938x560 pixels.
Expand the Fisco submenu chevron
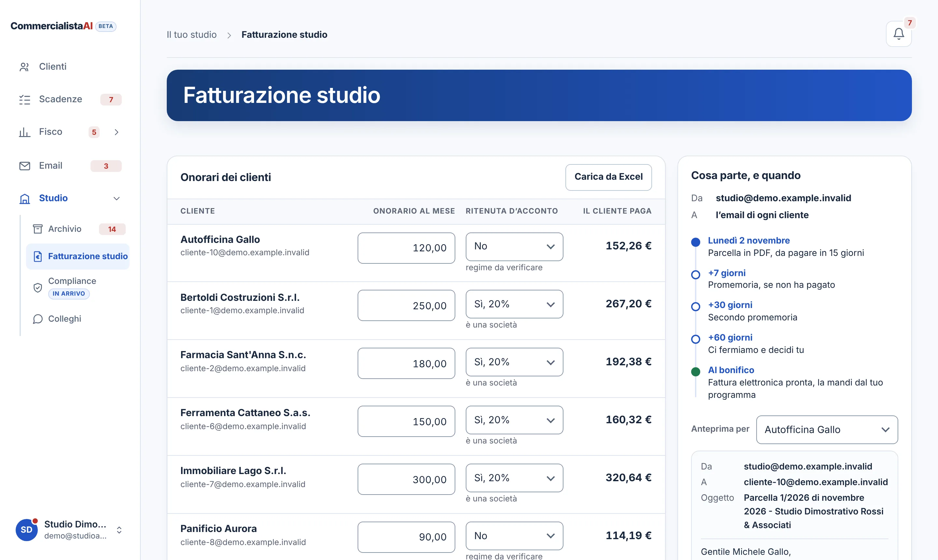(x=117, y=132)
